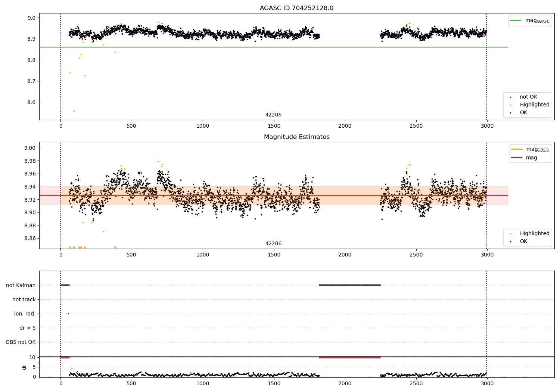Click 'Highlighted' legend entry in top plot

click(534, 105)
